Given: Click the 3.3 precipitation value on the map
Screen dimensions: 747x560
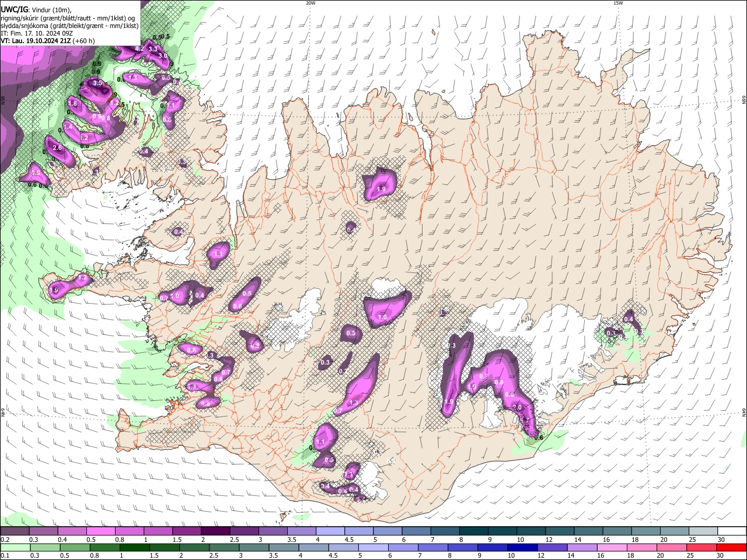Looking at the screenshot, I should tap(153, 50).
